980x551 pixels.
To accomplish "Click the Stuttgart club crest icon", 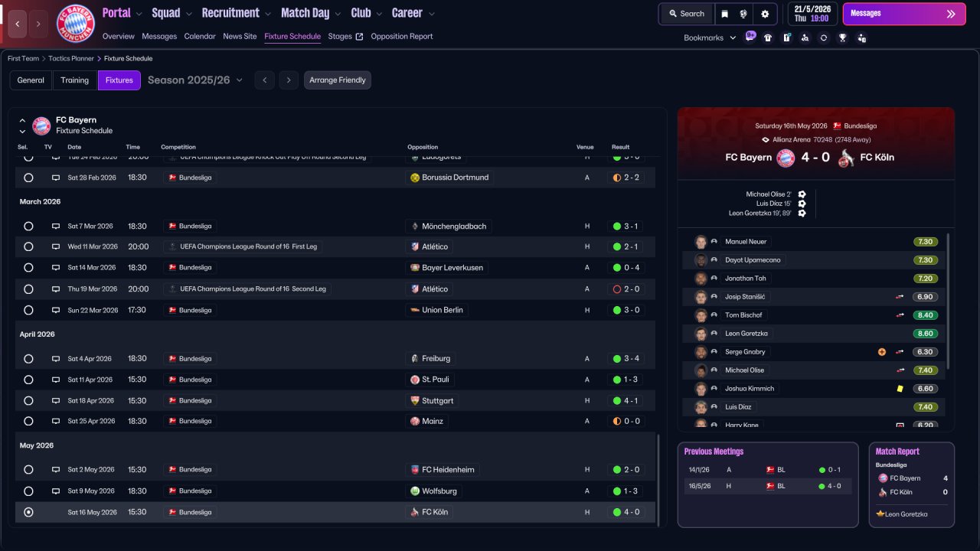I will (415, 400).
